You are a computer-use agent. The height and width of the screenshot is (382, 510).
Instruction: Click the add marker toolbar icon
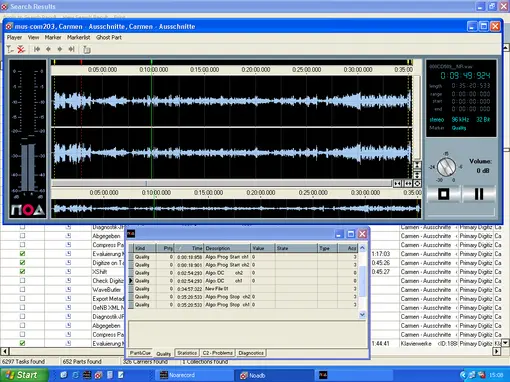10,50
